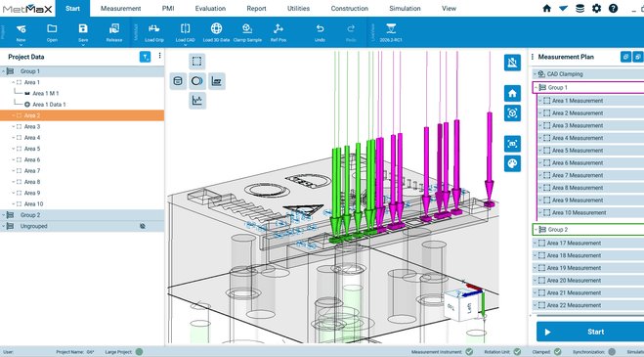644x357 pixels.
Task: Open the Evaluation tab
Action: click(x=210, y=8)
